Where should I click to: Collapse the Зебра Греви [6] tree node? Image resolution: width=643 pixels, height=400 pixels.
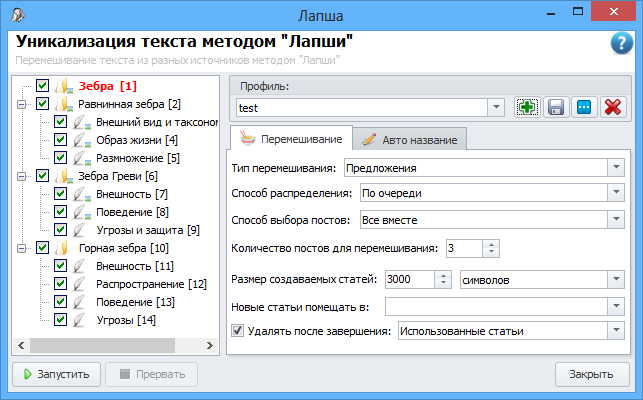22,176
